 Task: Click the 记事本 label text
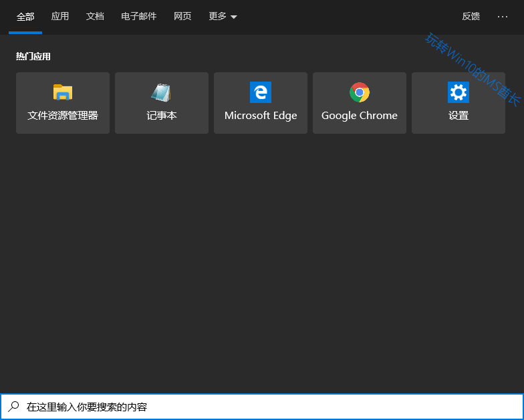tap(162, 115)
